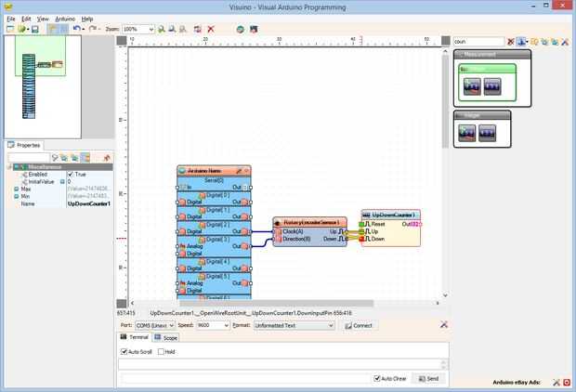
Task: Expand the Max property
Action: pyautogui.click(x=16, y=189)
